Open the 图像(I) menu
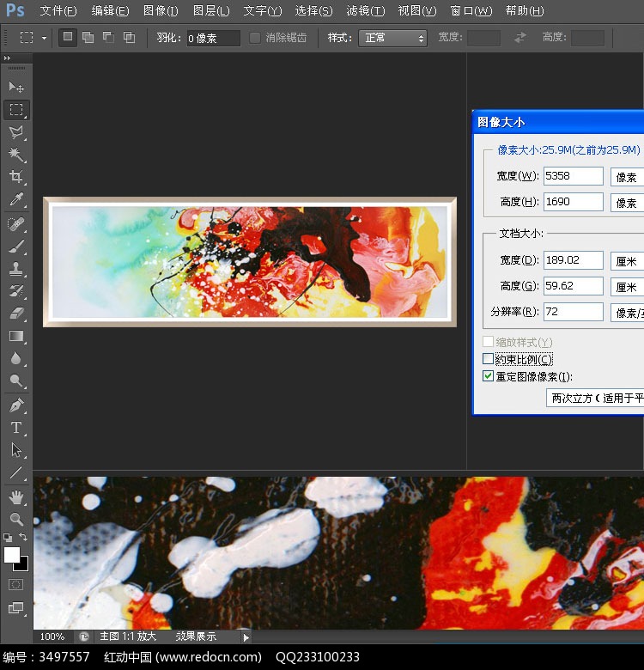The image size is (644, 670). point(161,10)
